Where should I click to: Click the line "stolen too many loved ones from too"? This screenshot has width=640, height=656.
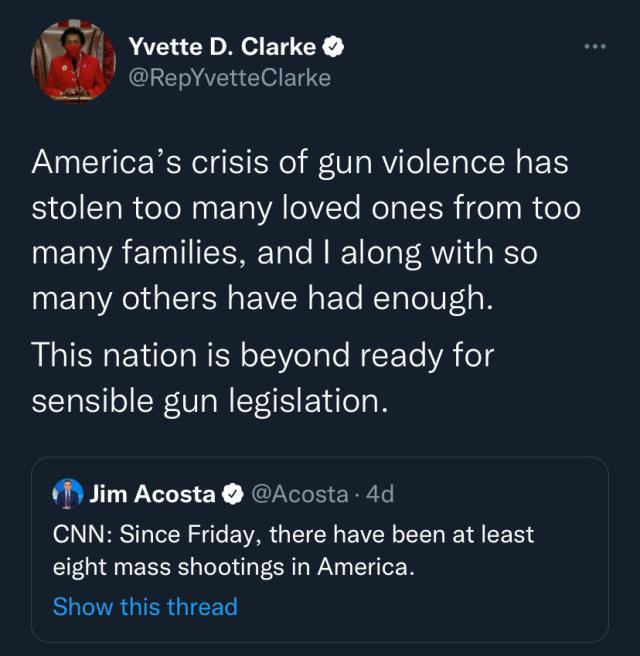pos(306,208)
